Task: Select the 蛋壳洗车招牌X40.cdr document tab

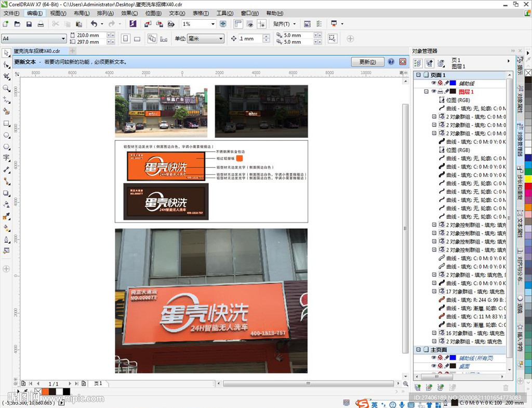Action: click(37, 51)
